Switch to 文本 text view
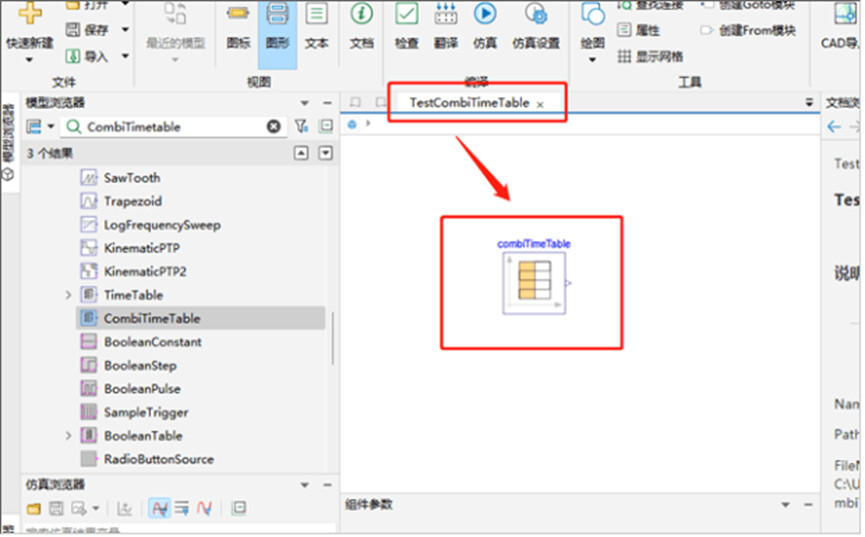865x537 pixels. coord(317,26)
